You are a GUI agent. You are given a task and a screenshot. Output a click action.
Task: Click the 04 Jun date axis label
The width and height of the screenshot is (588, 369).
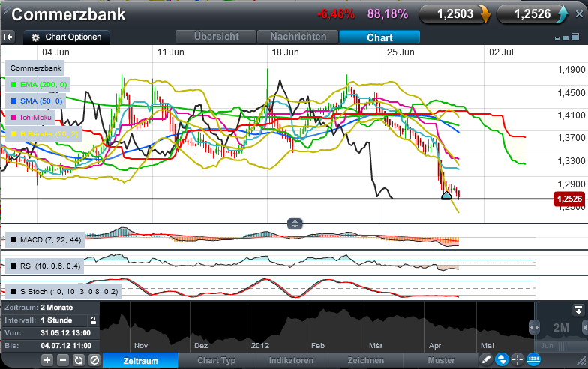(55, 52)
